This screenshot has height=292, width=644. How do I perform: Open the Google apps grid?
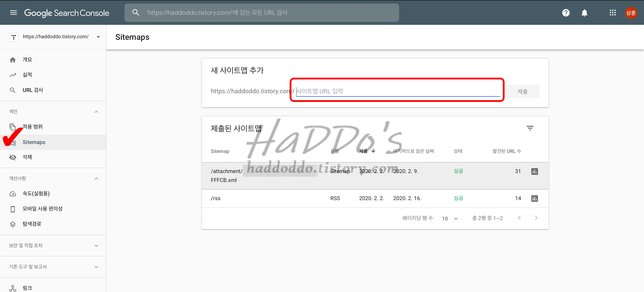612,13
